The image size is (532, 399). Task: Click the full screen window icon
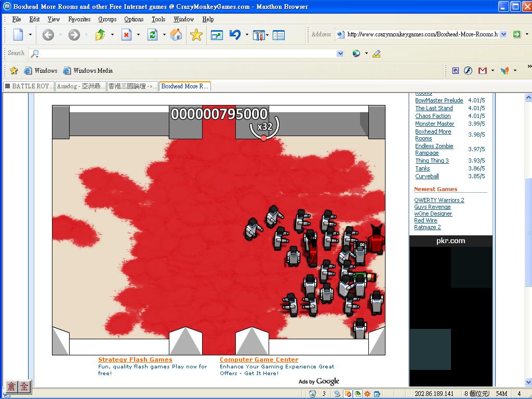[x=217, y=35]
